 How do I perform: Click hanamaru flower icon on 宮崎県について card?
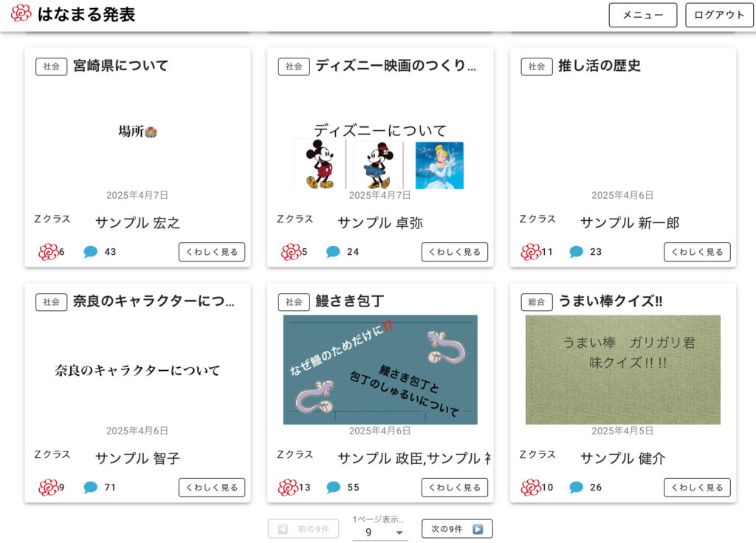[48, 251]
